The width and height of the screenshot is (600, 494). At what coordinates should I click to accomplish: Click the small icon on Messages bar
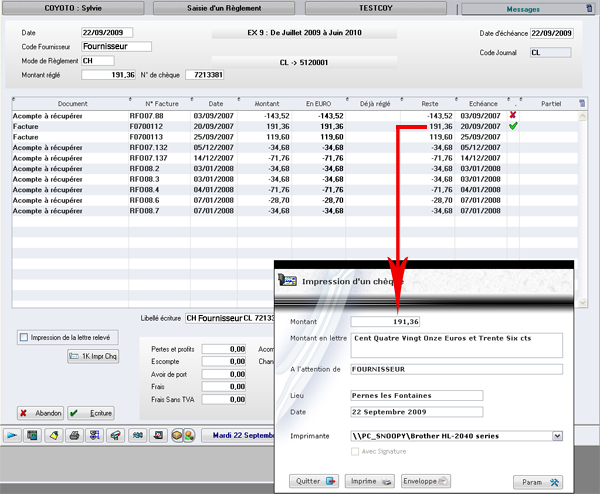click(x=589, y=8)
